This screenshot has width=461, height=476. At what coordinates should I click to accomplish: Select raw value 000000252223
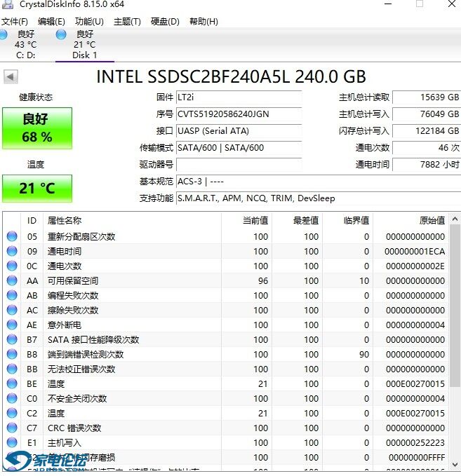pyautogui.click(x=415, y=442)
